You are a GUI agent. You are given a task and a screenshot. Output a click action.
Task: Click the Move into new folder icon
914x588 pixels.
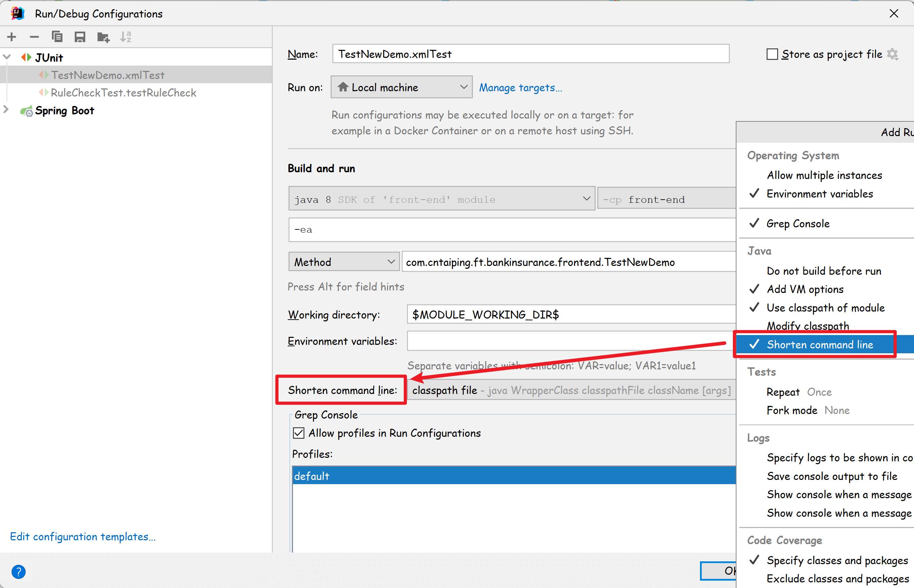(x=103, y=37)
